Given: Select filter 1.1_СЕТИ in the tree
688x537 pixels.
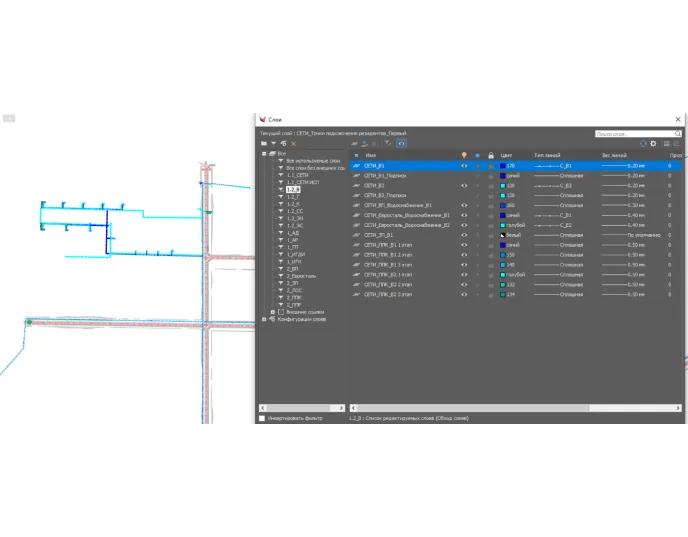Looking at the screenshot, I should [x=297, y=175].
